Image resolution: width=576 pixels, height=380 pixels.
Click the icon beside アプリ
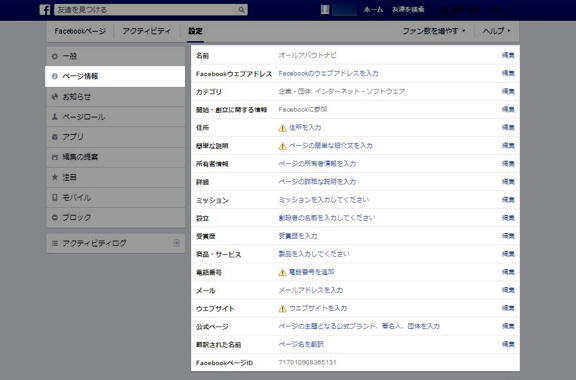tap(55, 137)
